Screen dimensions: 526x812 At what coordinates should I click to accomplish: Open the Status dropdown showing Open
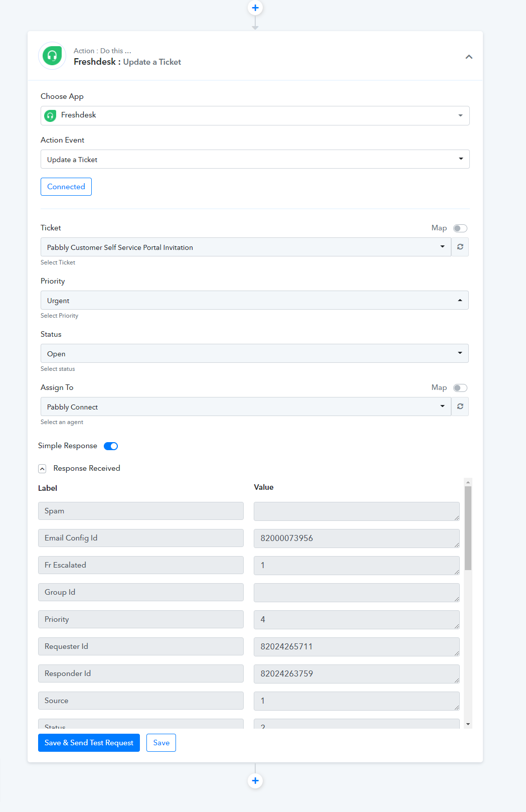[x=254, y=353]
